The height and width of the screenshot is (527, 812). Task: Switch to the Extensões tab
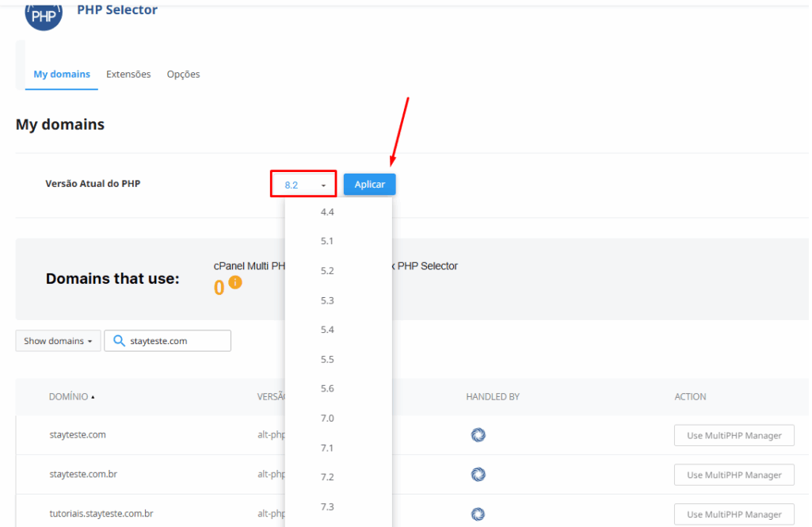pyautogui.click(x=128, y=74)
